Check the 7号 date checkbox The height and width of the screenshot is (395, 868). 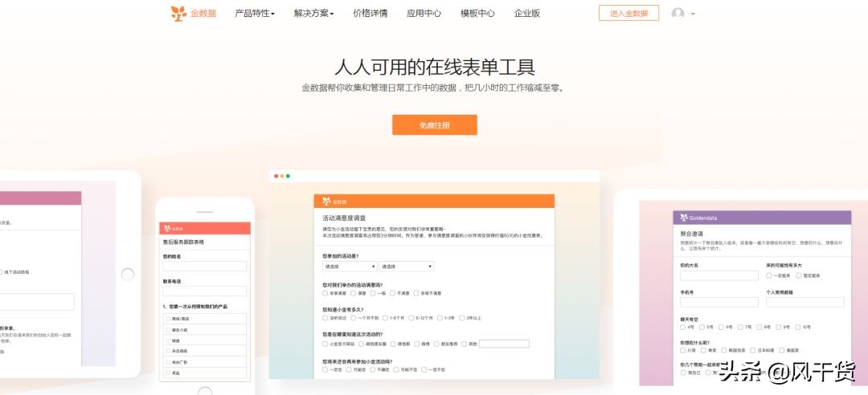741,327
